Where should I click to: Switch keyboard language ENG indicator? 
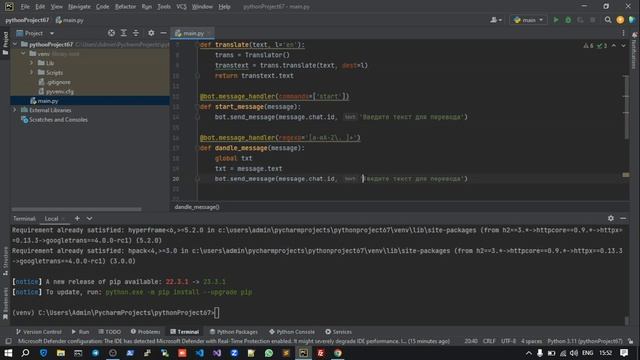click(x=587, y=353)
